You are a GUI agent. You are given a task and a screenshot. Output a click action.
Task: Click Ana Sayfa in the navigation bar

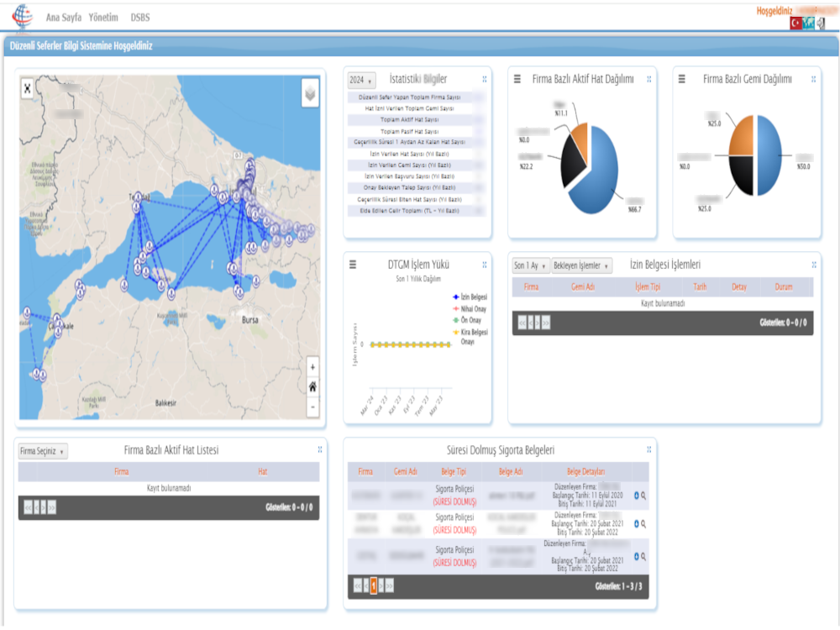tap(64, 15)
